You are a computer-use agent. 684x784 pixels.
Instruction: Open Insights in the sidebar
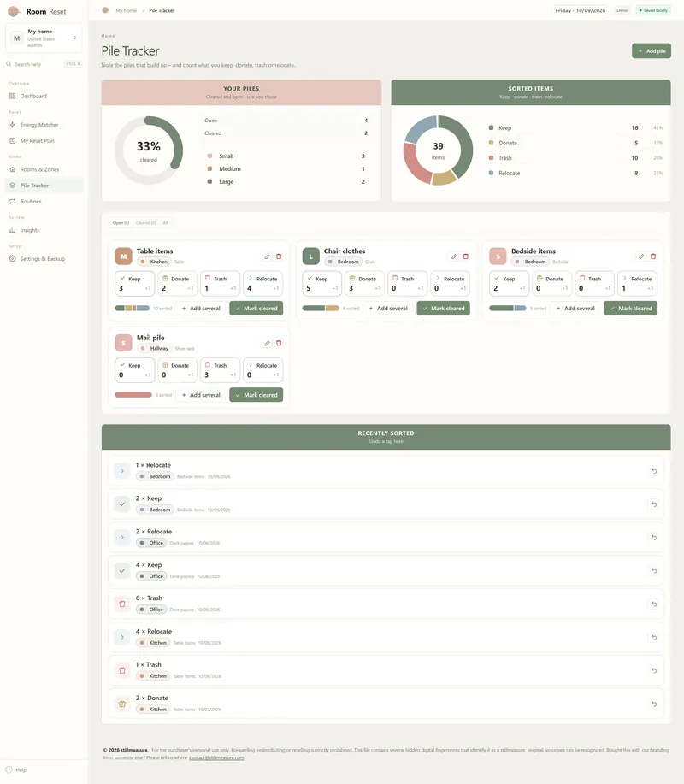(x=44, y=231)
